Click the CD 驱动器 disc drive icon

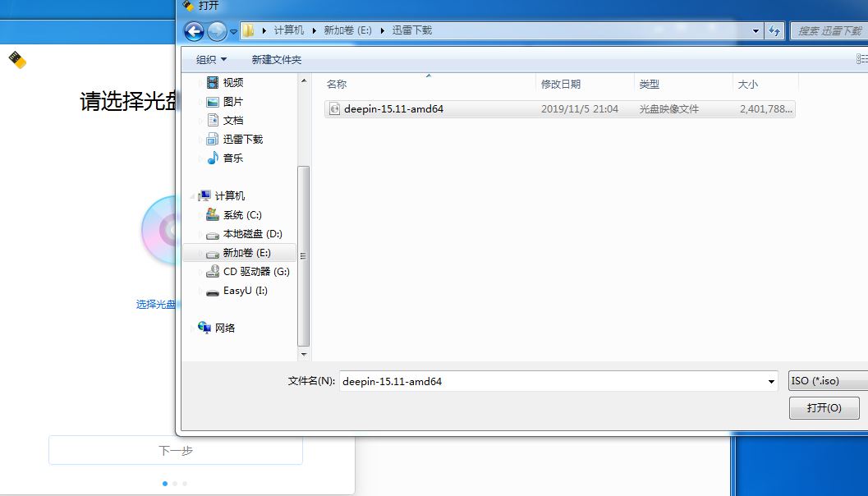tap(213, 271)
